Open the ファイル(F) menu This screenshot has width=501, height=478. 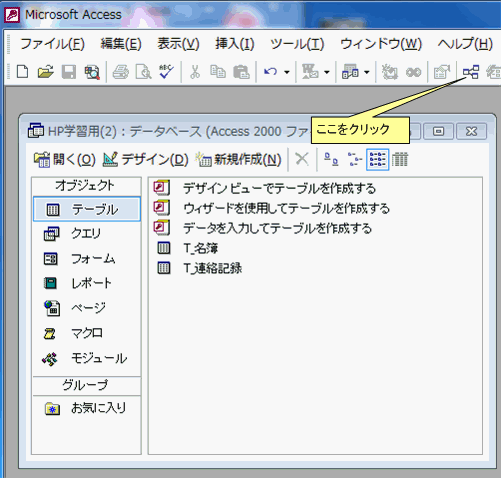click(x=52, y=44)
